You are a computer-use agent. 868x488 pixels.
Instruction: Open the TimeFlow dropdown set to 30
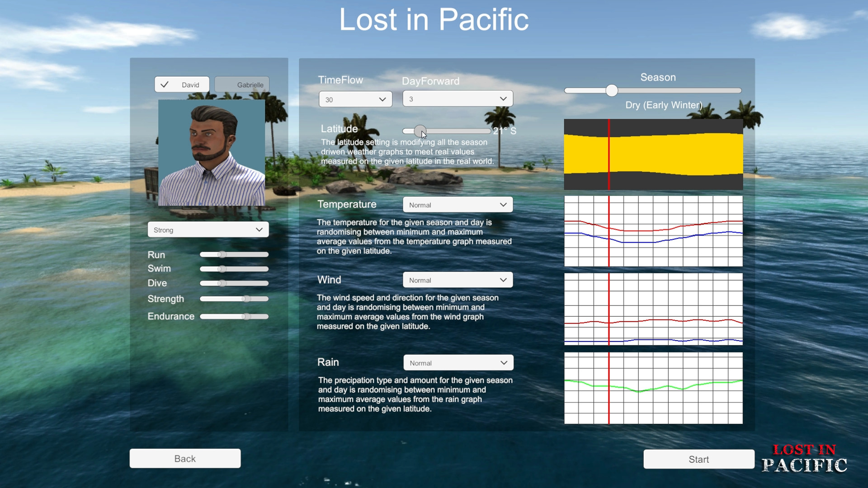pos(355,99)
